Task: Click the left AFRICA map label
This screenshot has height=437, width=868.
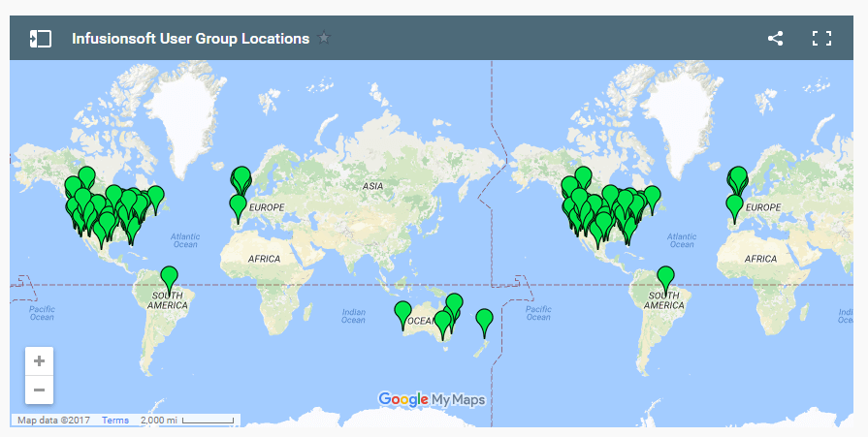Action: click(264, 259)
